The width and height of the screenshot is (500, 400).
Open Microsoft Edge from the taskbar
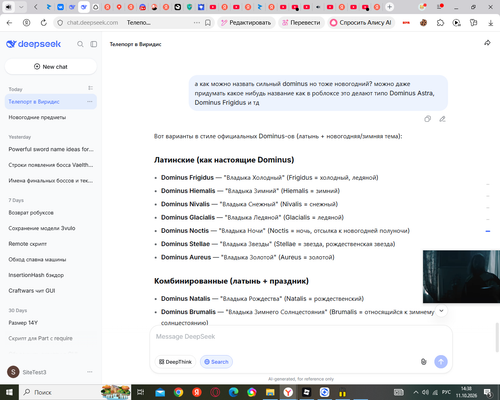pos(233,392)
